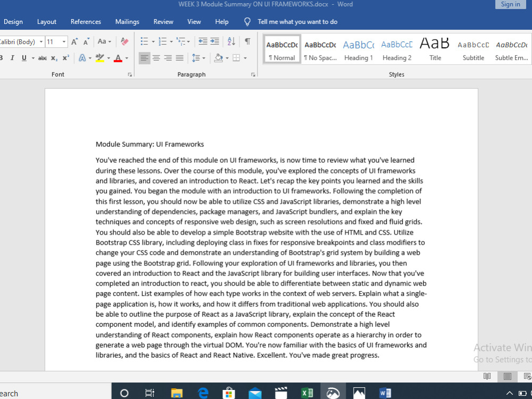
Task: Toggle italic formatting
Action: 12,58
